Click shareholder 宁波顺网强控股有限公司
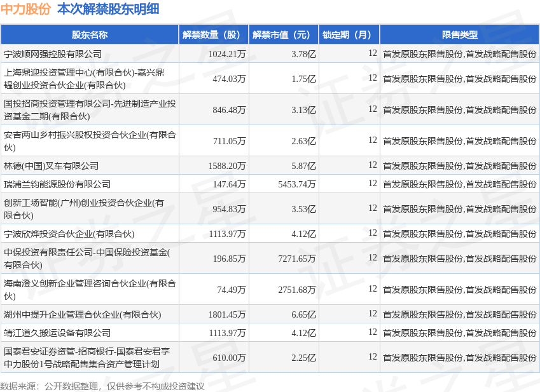Image resolution: width=540 pixels, height=392 pixels. [x=53, y=54]
